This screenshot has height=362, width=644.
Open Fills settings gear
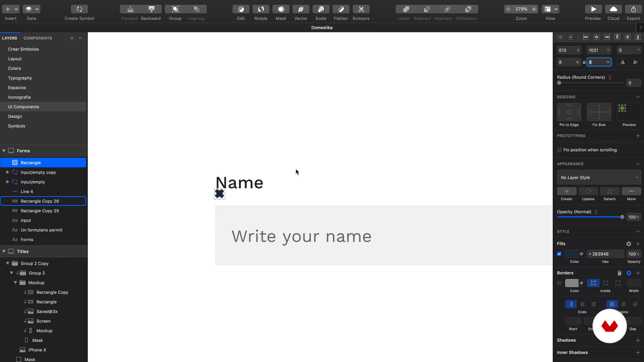tap(629, 244)
